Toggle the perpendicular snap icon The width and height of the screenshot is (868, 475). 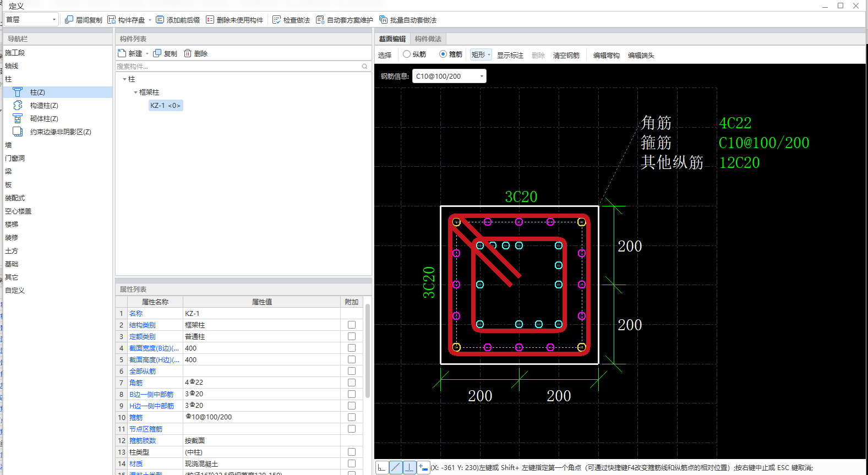click(x=410, y=467)
